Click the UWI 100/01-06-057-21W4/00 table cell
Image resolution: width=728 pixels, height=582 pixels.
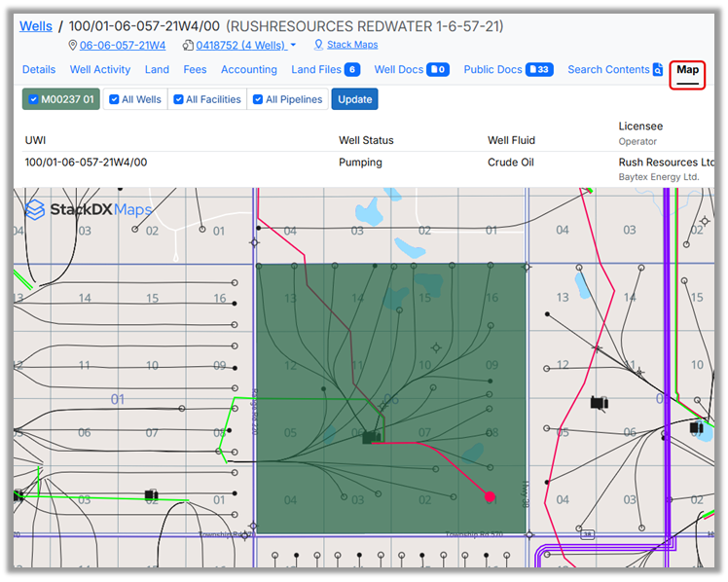(x=87, y=163)
